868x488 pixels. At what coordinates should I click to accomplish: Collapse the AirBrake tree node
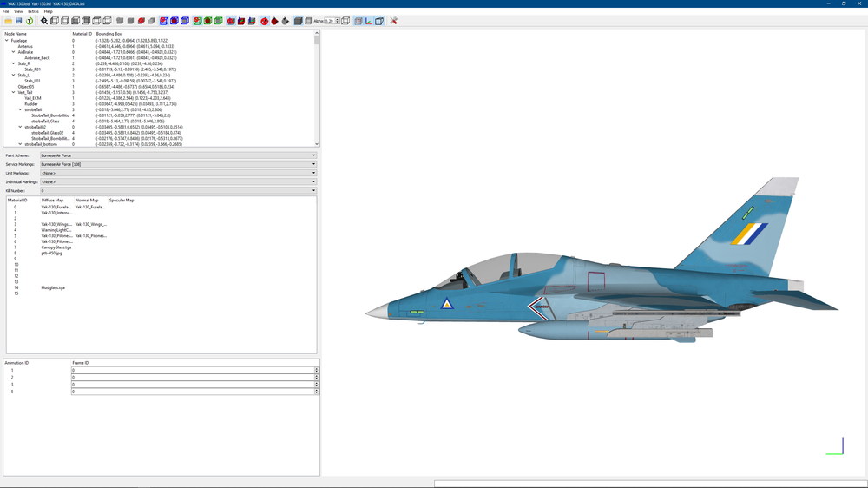[x=14, y=52]
